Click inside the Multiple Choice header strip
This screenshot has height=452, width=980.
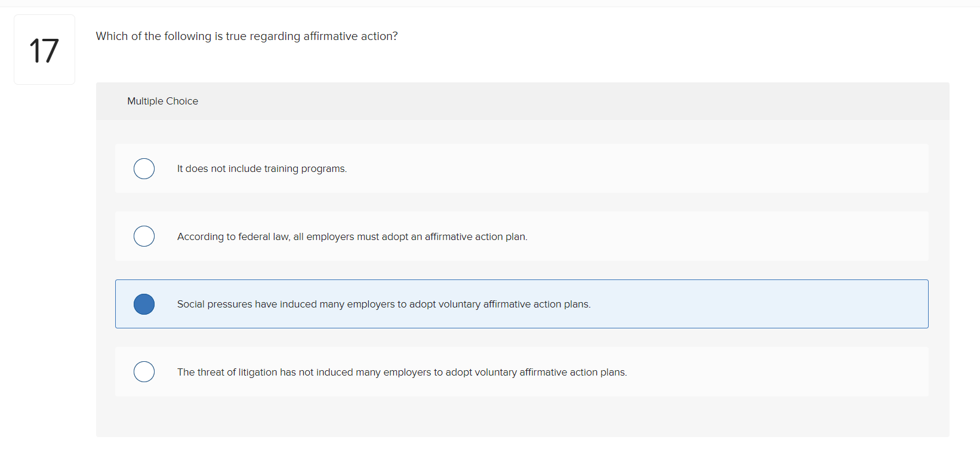coord(537,101)
